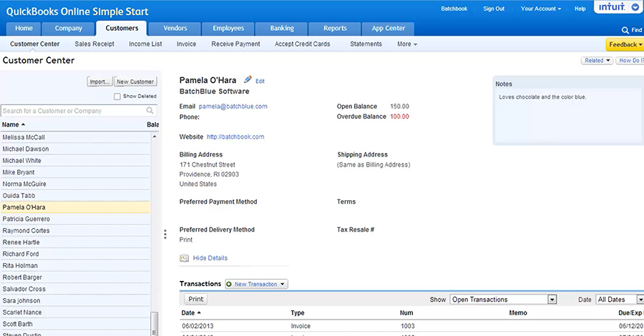Click the green plus icon on New Transaction
Image resolution: width=644 pixels, height=336 pixels.
tap(229, 284)
